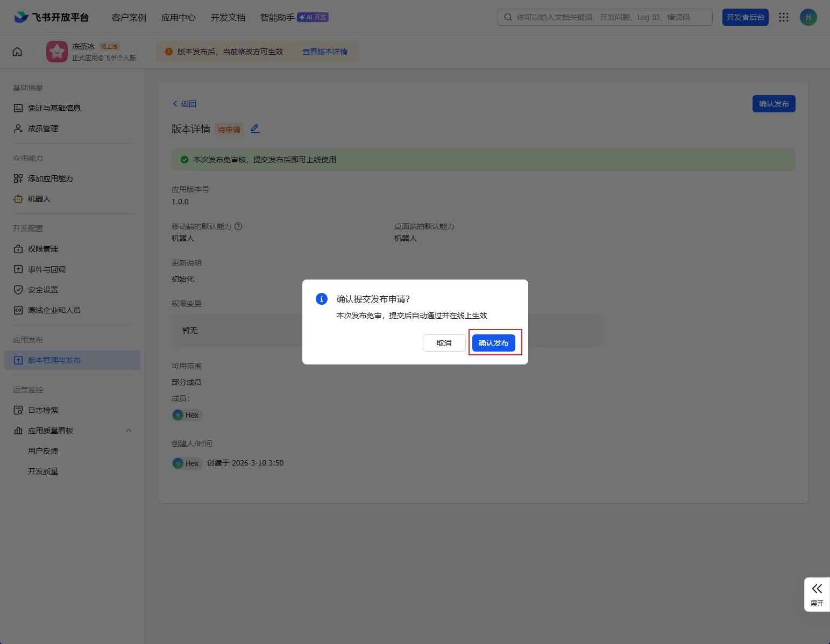Screen dimensions: 830x644
Task: Open 日志检索 in the sidebar
Action: click(43, 410)
